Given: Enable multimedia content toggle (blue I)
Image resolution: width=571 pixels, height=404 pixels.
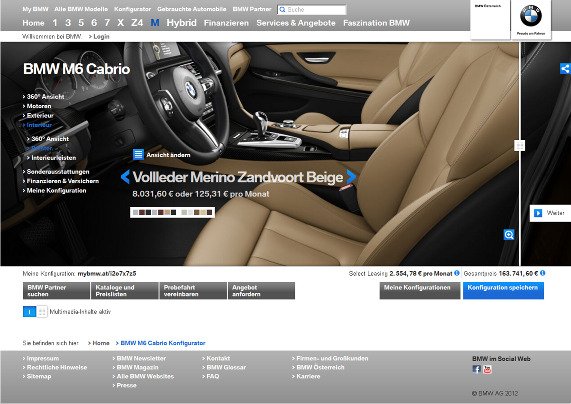Looking at the screenshot, I should pyautogui.click(x=29, y=311).
